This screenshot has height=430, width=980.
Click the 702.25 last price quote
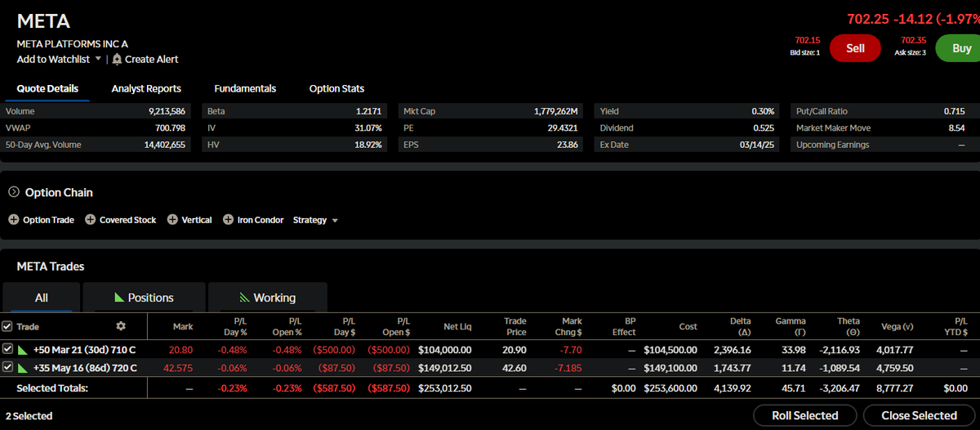click(x=866, y=19)
